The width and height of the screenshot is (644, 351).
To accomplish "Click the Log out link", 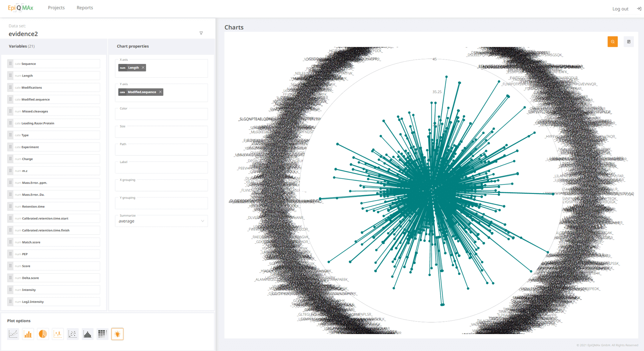I will pos(620,9).
